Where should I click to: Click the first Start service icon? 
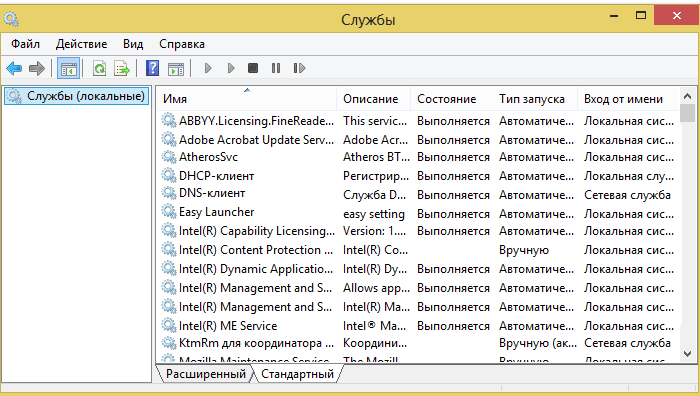(208, 68)
